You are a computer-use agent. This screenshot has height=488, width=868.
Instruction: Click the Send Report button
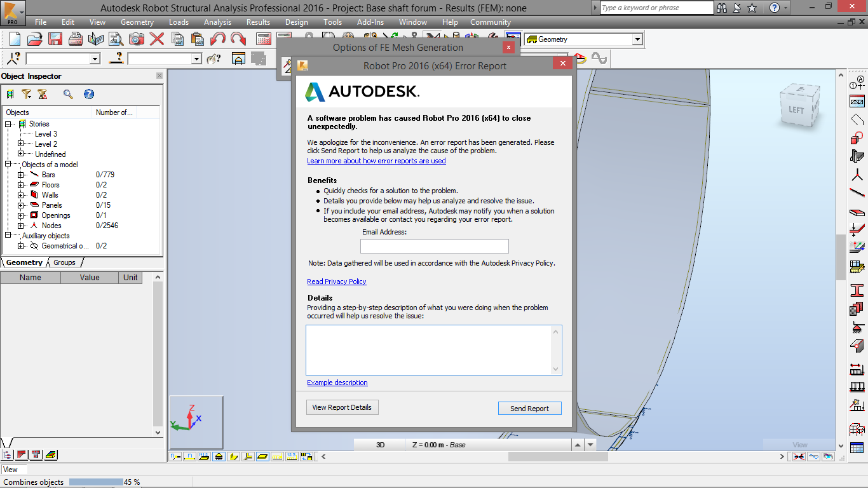point(529,408)
